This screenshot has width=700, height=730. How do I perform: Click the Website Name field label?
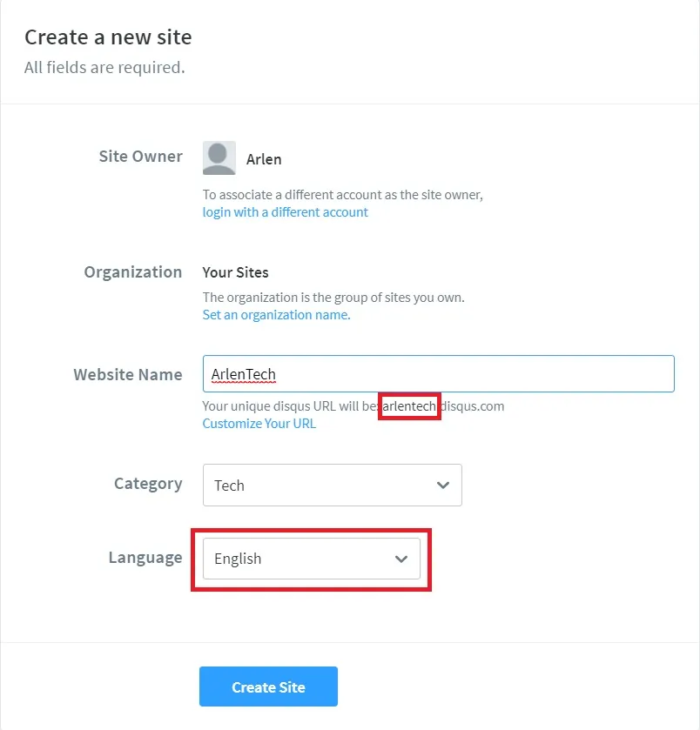tap(127, 374)
